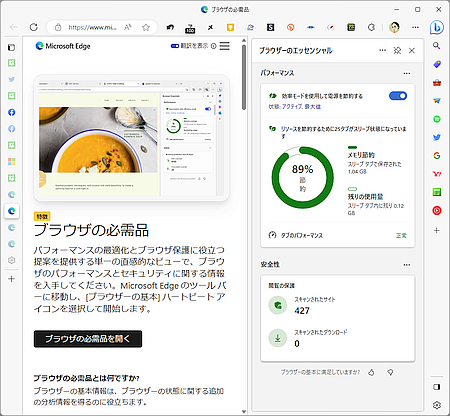Image resolution: width=450 pixels, height=416 pixels.
Task: Open sidebar settings gear at bottom
Action: [437, 405]
